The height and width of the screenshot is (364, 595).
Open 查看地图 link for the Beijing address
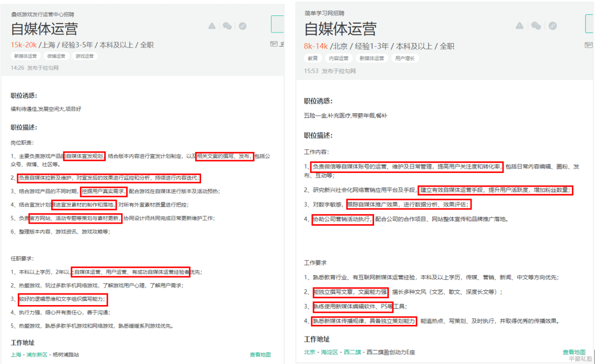(x=574, y=352)
